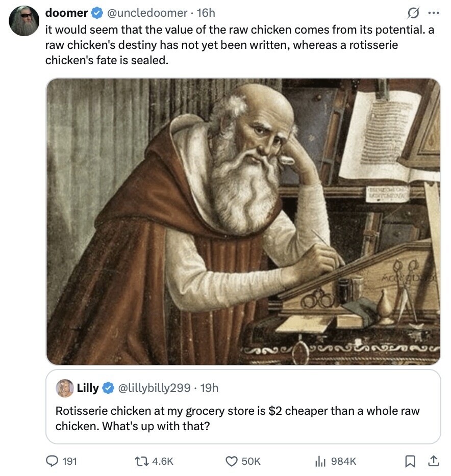Viewport: 451px width, 476px height.
Task: Click the reply speech bubble icon
Action: click(x=53, y=461)
